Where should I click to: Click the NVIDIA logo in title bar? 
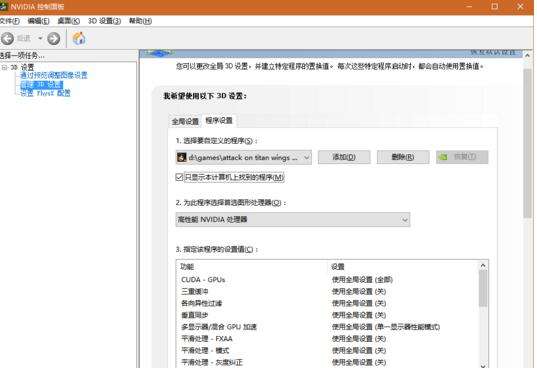(x=3, y=7)
